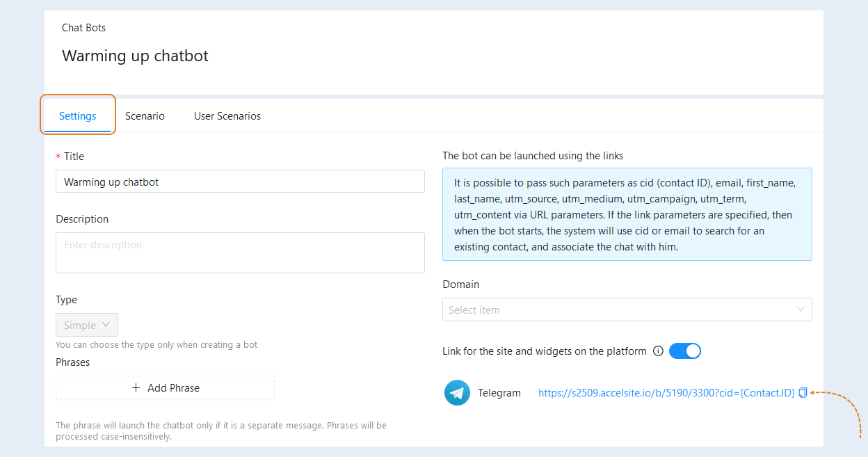
Task: Copy the Telegram bot link
Action: pos(803,393)
